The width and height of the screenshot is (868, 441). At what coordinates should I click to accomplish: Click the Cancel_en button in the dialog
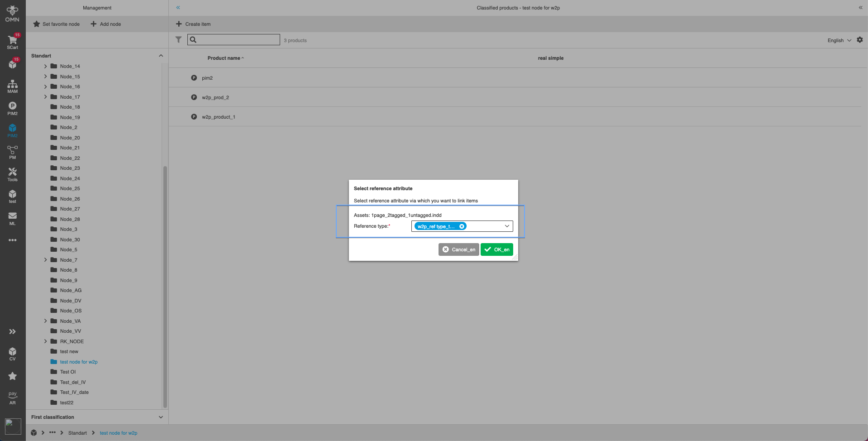[x=458, y=249]
